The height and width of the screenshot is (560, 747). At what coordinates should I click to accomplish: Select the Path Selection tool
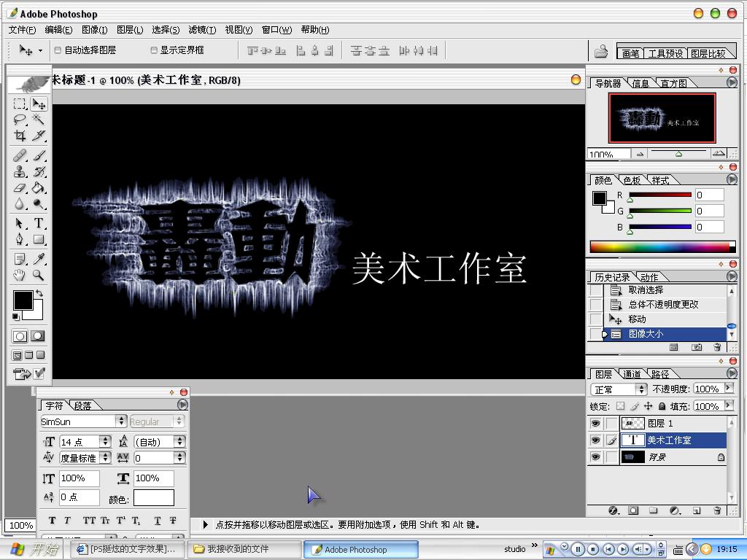[x=20, y=223]
